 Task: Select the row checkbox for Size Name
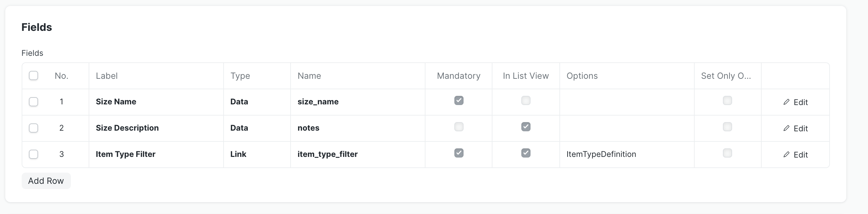[33, 102]
